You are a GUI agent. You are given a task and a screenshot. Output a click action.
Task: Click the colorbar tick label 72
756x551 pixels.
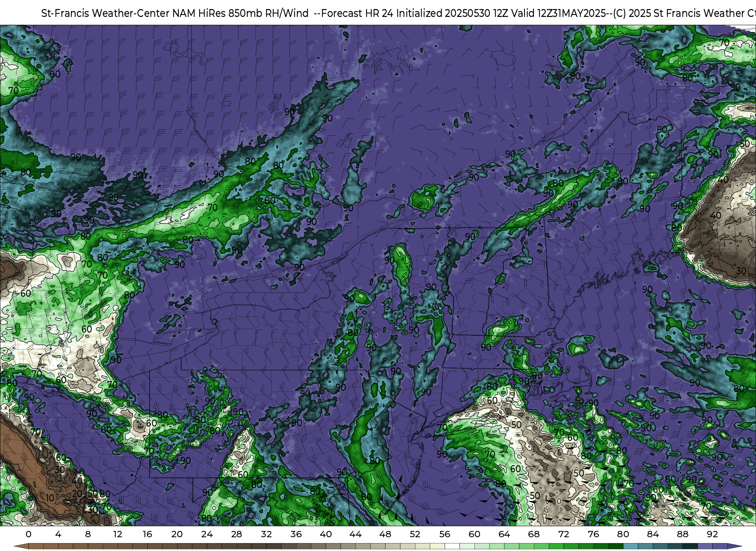tap(563, 534)
